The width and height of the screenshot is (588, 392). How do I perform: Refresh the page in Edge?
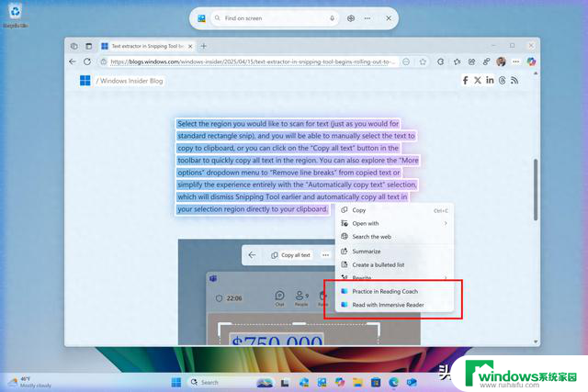click(87, 62)
